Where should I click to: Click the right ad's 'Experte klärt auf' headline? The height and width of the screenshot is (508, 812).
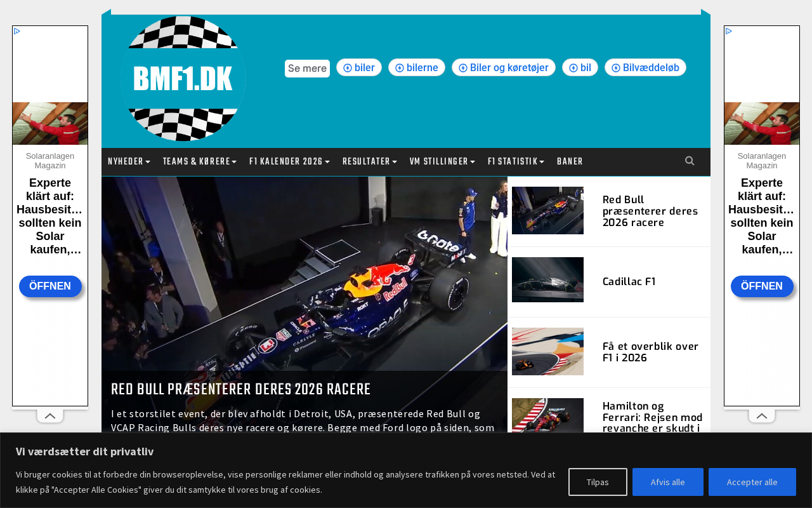[762, 217]
